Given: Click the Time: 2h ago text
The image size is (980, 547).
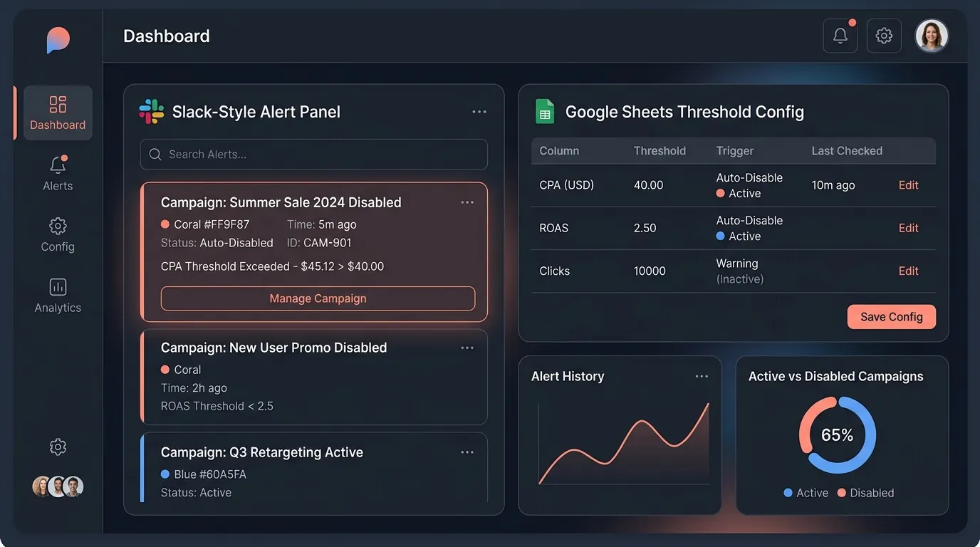Looking at the screenshot, I should (x=194, y=388).
